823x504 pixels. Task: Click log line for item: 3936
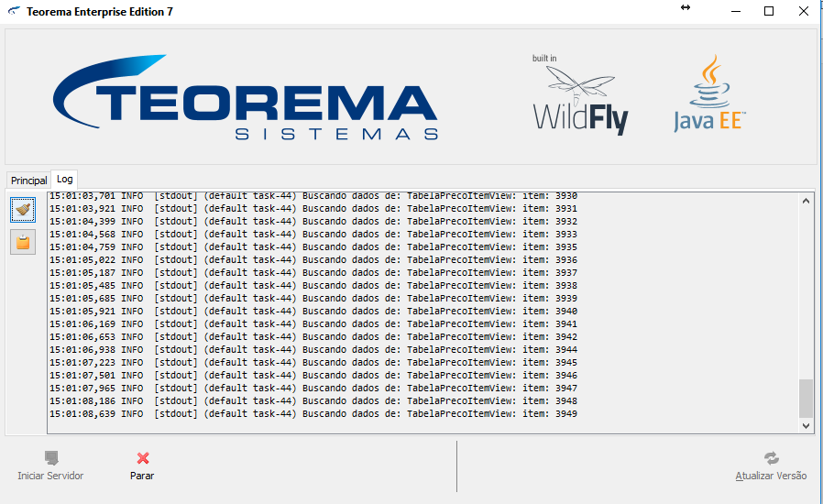[x=313, y=260]
